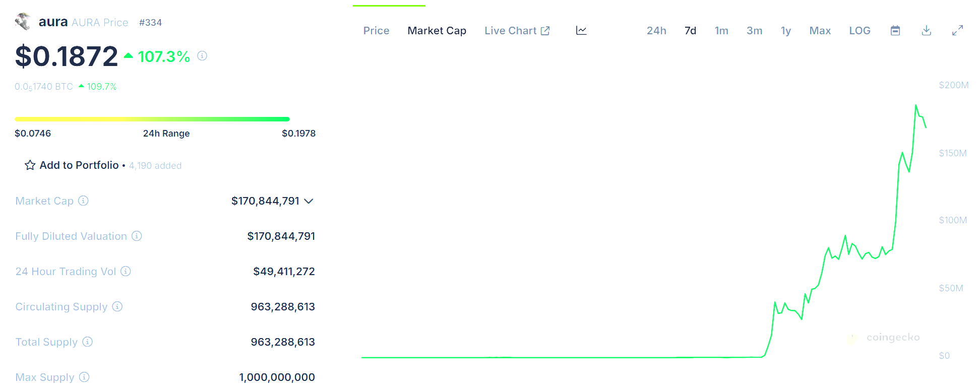Expand the Market Cap value chevron
The width and height of the screenshot is (980, 389).
click(309, 201)
